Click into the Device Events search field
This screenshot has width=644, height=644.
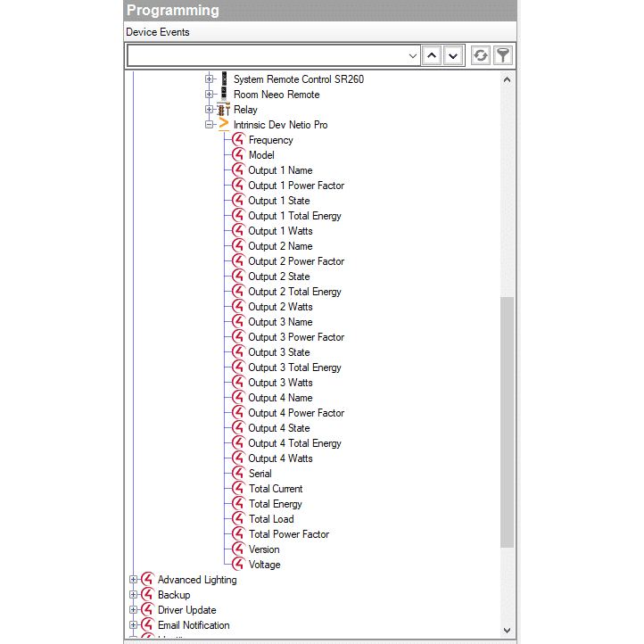point(268,55)
